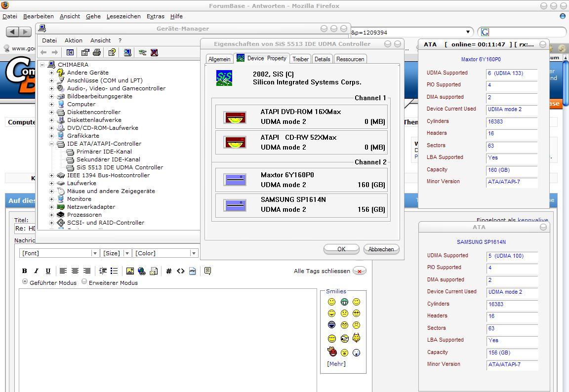Click the sunglasses cool smiley
This screenshot has height=392, width=569.
click(x=356, y=314)
